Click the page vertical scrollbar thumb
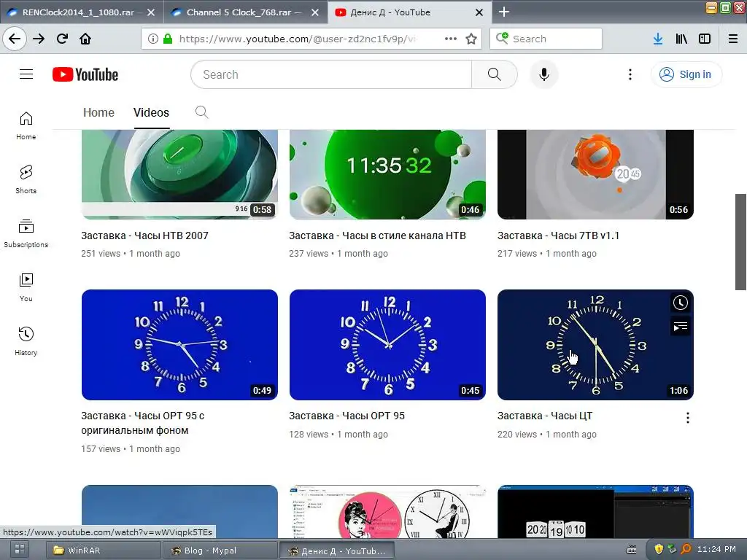Viewport: 747px width, 560px height. tap(741, 241)
